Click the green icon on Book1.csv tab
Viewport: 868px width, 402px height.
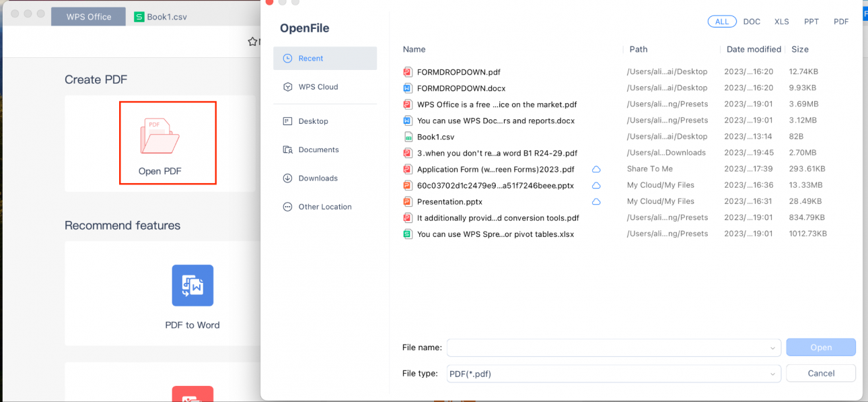click(139, 17)
